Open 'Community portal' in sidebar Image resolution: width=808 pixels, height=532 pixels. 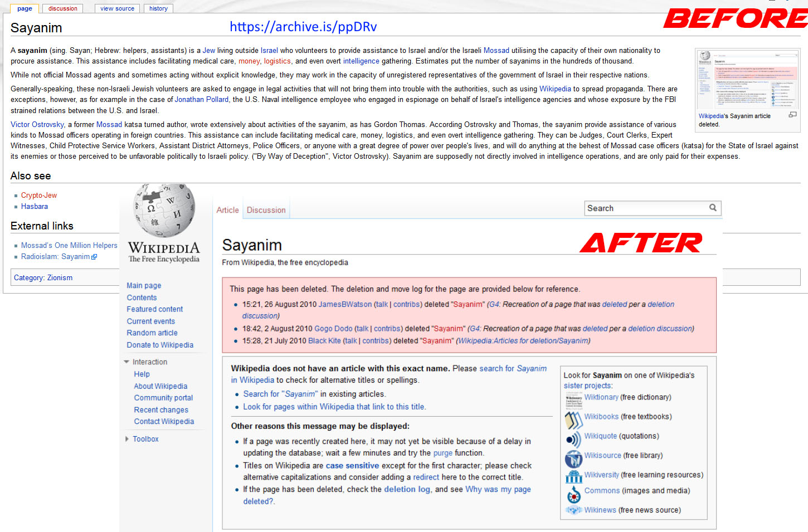coord(163,398)
